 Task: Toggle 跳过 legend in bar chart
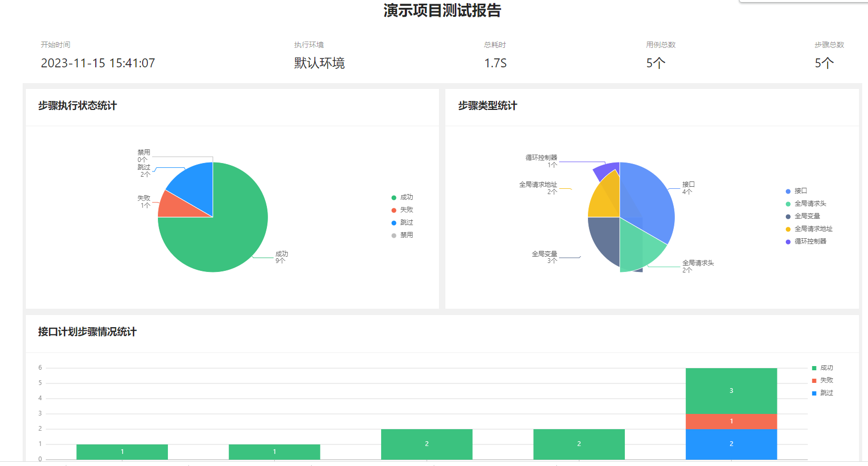tap(823, 393)
